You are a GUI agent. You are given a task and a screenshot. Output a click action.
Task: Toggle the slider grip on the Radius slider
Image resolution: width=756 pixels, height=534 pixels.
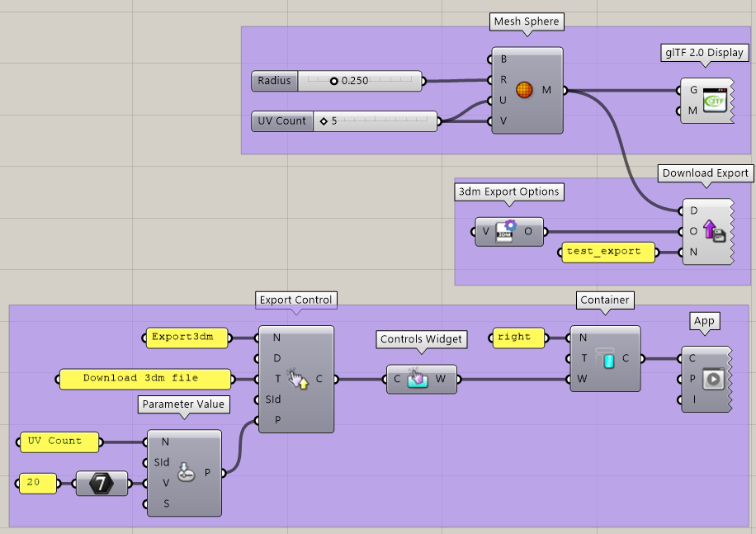point(334,81)
